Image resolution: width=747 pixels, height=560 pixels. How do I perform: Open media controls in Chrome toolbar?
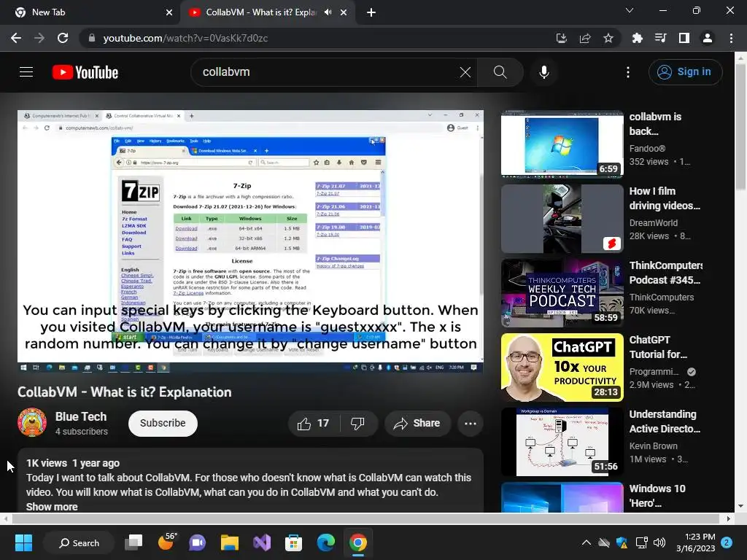[660, 38]
